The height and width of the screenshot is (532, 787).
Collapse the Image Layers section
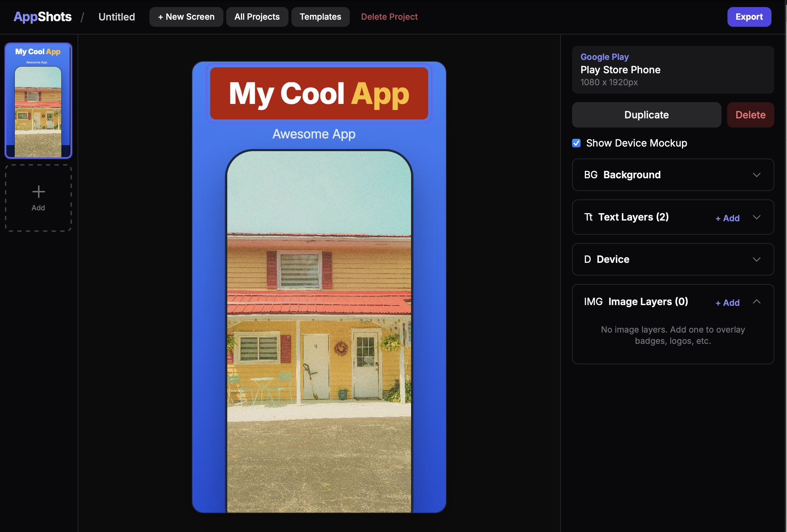757,302
